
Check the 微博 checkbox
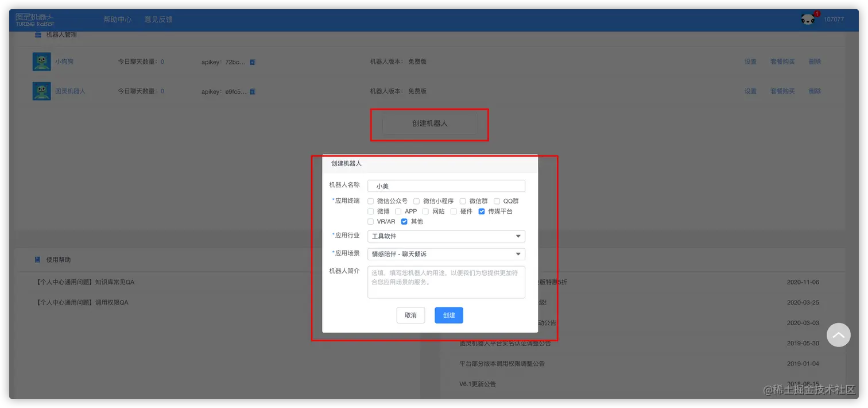[x=371, y=211]
